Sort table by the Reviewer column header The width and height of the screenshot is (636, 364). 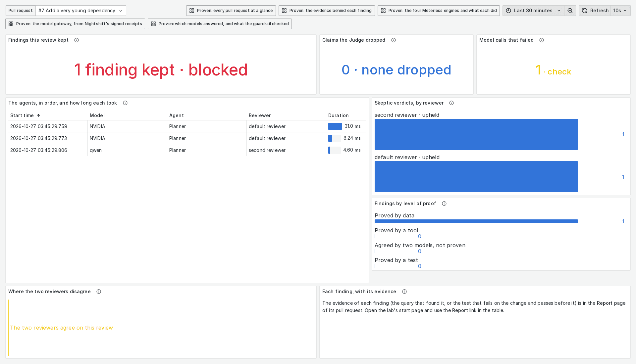point(260,115)
